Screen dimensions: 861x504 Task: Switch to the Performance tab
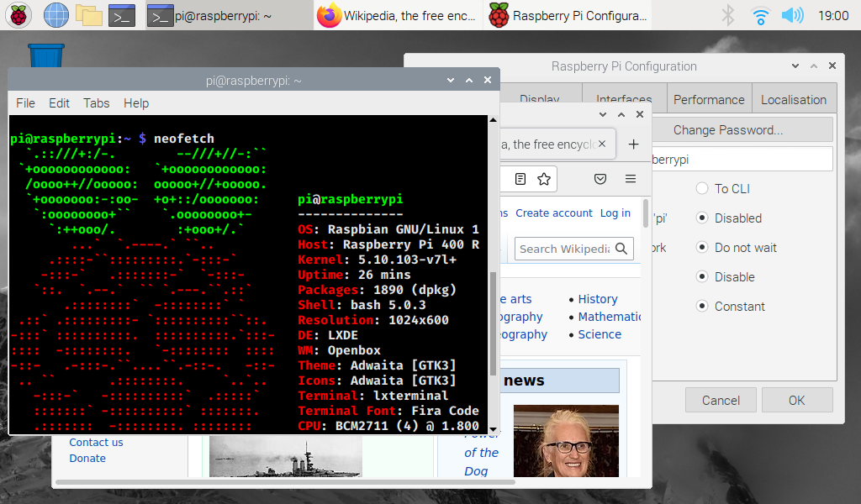pyautogui.click(x=709, y=99)
